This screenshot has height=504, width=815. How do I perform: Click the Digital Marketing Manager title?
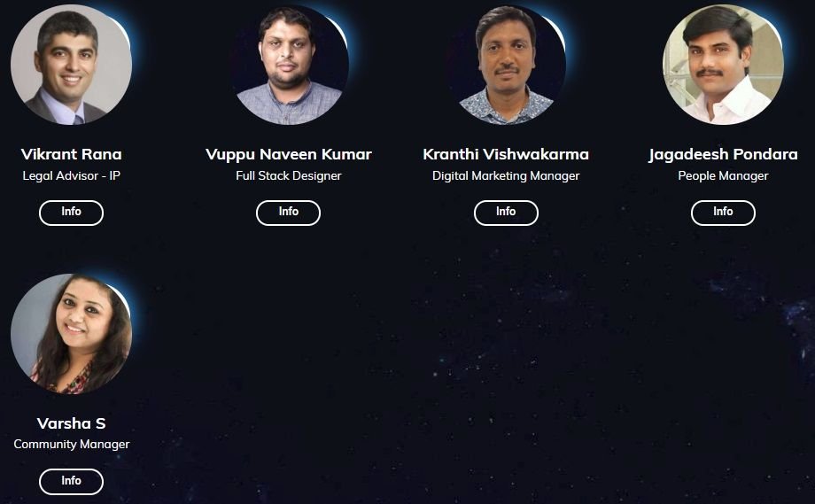click(506, 176)
